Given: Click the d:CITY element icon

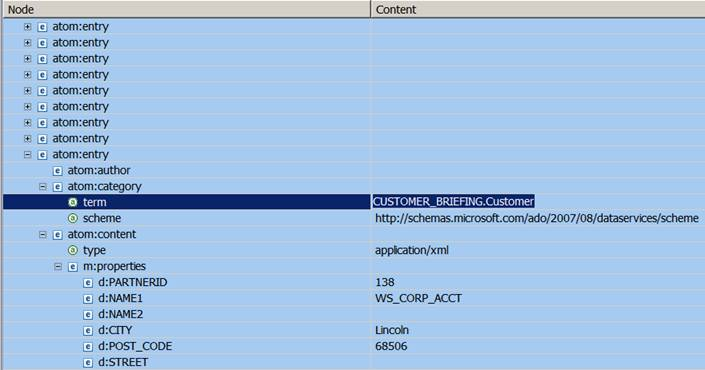Looking at the screenshot, I should (x=88, y=330).
